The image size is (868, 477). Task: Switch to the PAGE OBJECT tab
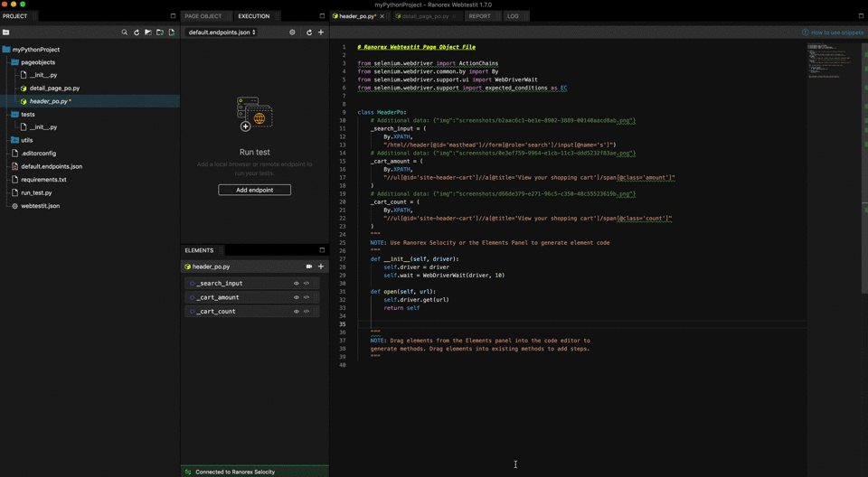203,16
